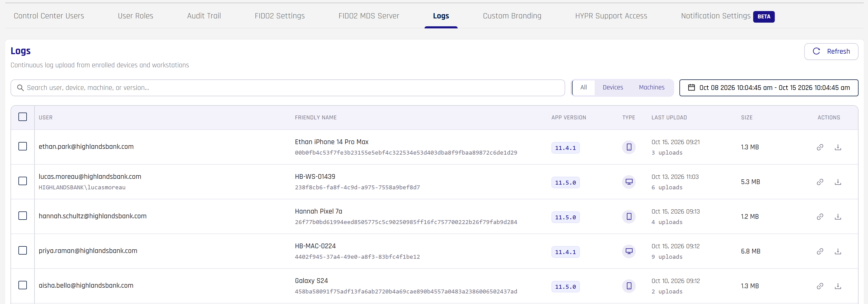Screen dimensions: 868x304
Task: Download logs for HB-WS-01439
Action: 838,182
